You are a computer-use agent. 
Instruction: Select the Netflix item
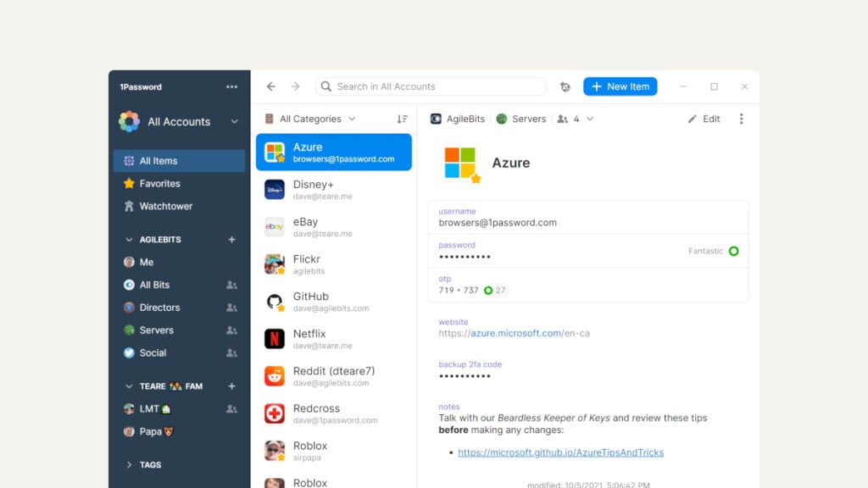tap(334, 339)
